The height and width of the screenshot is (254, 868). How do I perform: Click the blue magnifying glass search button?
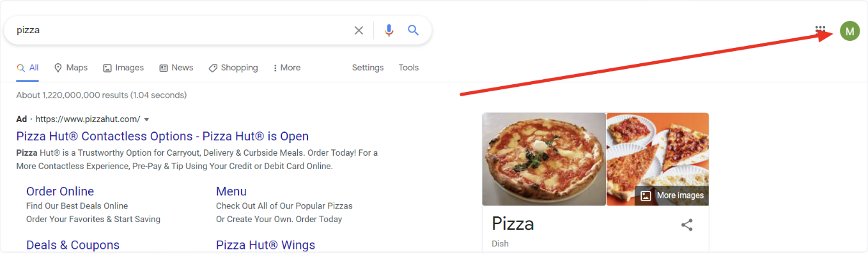click(x=414, y=30)
